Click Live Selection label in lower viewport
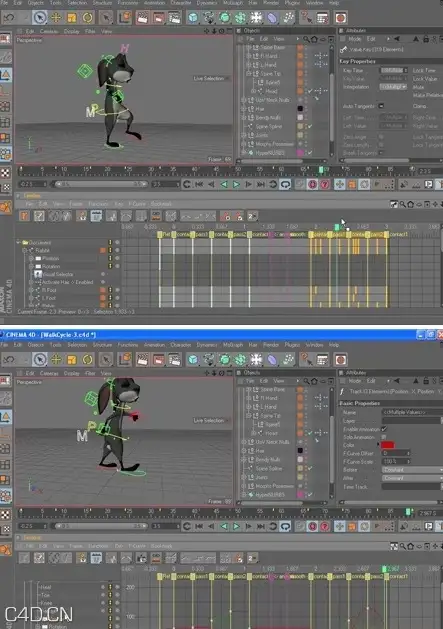The height and width of the screenshot is (629, 443). point(209,420)
